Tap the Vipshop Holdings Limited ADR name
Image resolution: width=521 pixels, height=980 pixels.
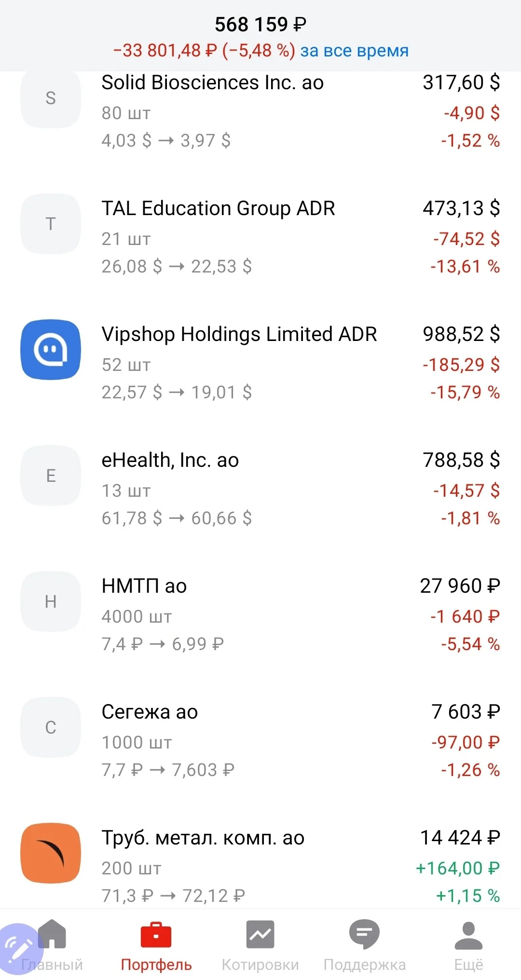(x=239, y=334)
